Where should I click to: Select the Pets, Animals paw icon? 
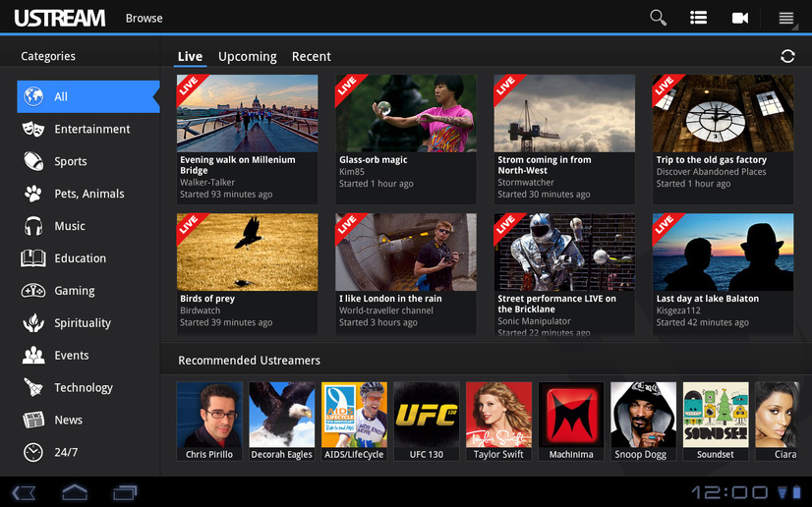coord(33,194)
